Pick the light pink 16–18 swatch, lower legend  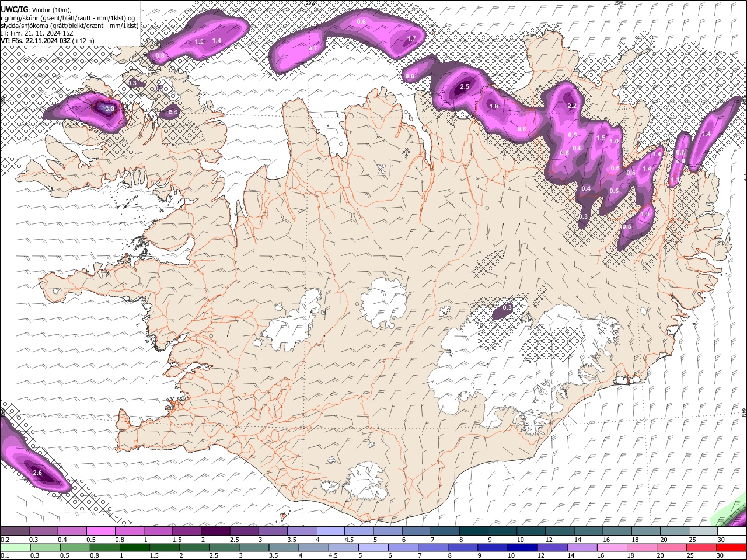pos(612,547)
